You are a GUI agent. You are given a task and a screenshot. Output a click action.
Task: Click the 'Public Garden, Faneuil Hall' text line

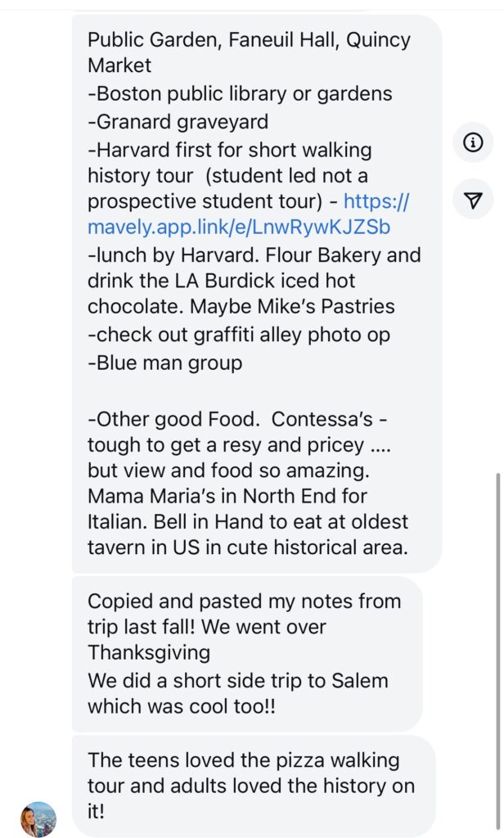point(249,40)
